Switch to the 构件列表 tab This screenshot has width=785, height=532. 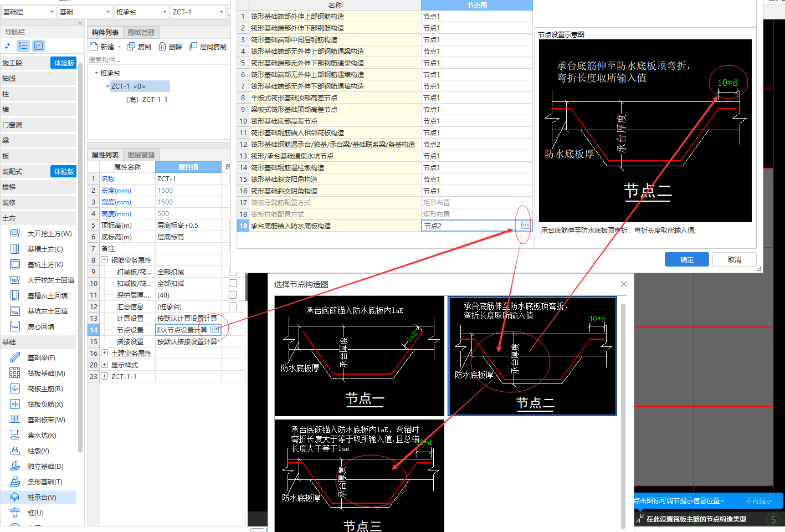coord(105,33)
